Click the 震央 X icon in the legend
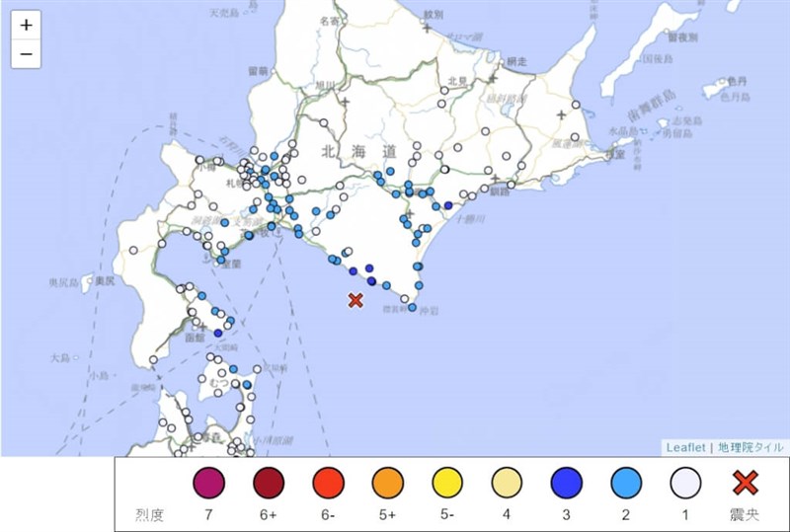Image resolution: width=790 pixels, height=532 pixels. (745, 483)
